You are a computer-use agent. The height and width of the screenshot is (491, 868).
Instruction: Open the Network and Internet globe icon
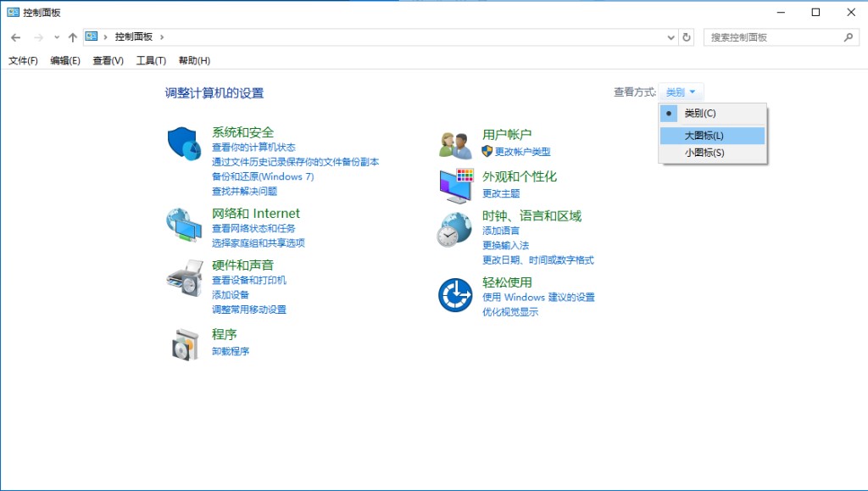[x=184, y=225]
